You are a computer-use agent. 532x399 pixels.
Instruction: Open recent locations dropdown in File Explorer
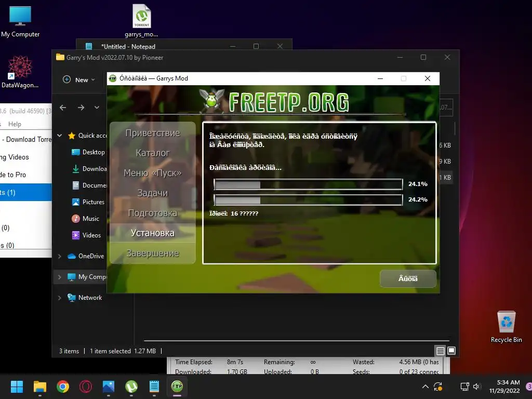97,108
